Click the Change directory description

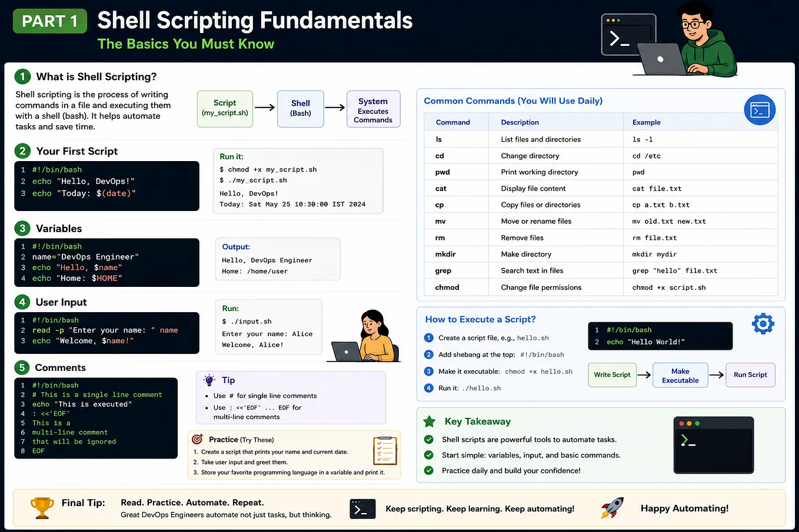[x=530, y=156]
